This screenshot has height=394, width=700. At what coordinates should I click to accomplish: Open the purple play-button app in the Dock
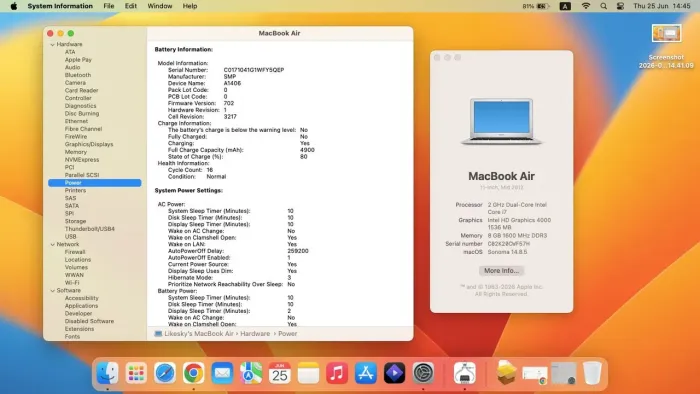[x=394, y=373]
